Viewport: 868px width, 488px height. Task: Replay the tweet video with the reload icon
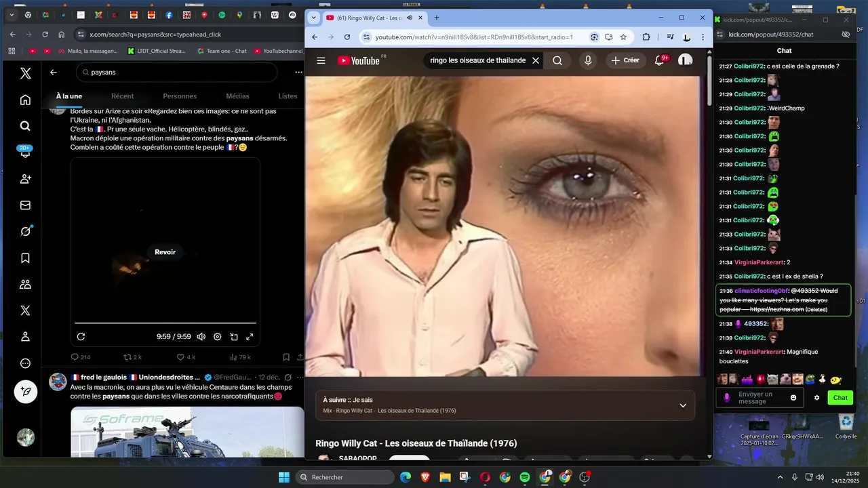(81, 336)
